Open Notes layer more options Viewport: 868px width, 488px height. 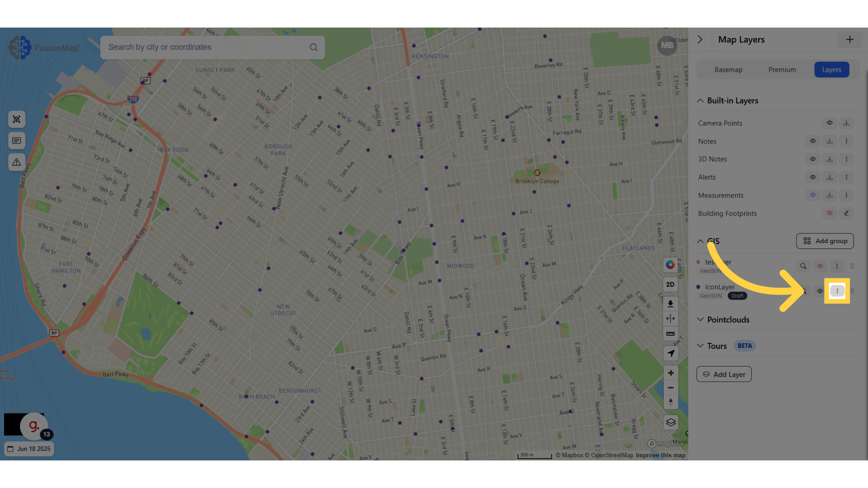846,141
